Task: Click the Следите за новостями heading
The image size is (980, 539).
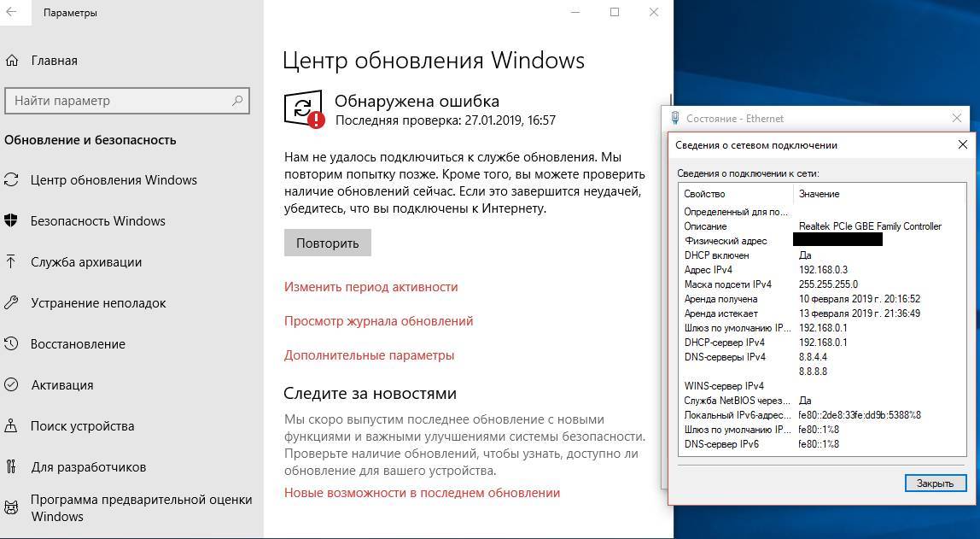Action: point(370,393)
